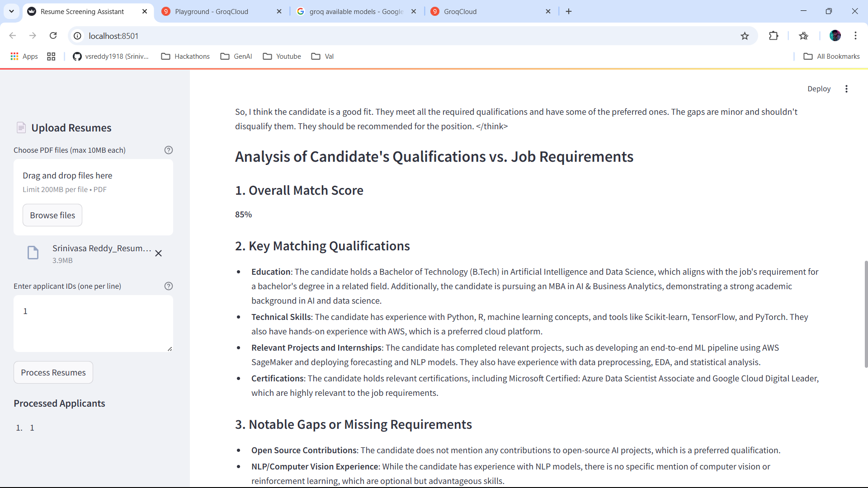Expand All Bookmarks folder
868x488 pixels.
click(831, 56)
